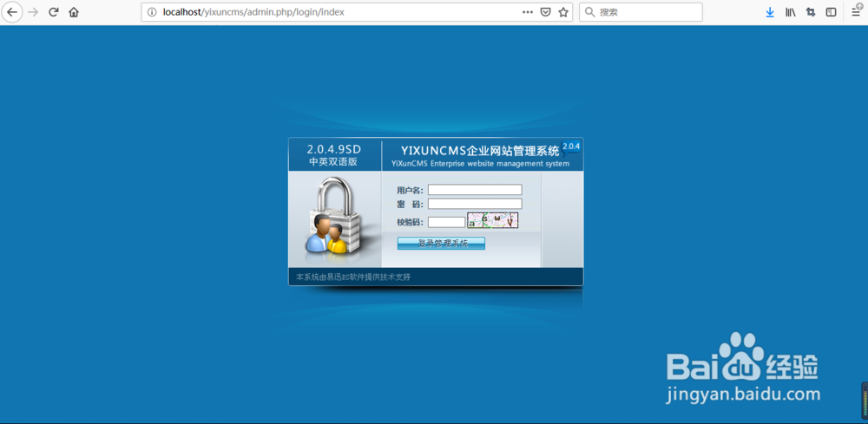Click the 2.0.4.9SD version text

click(x=334, y=149)
